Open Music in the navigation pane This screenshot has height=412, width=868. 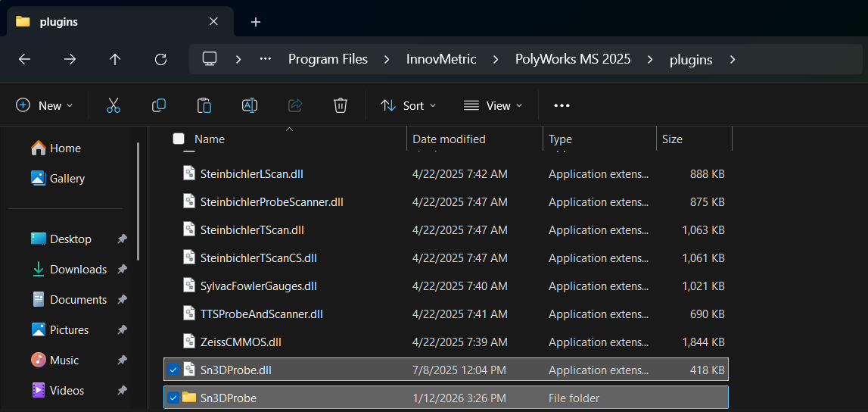coord(55,360)
